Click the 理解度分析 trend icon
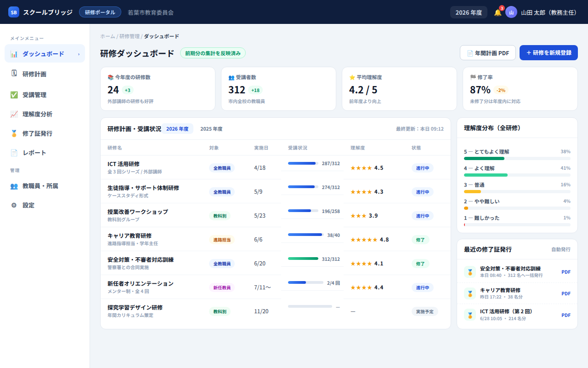 click(x=14, y=114)
